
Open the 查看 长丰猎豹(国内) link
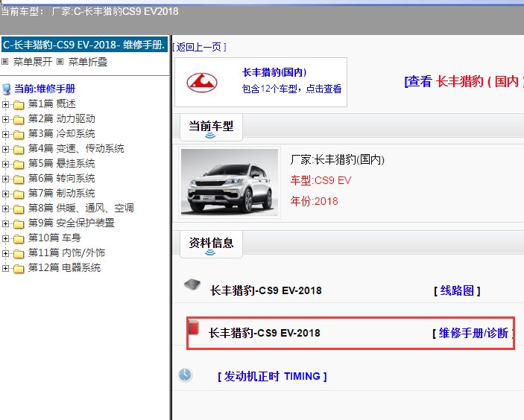point(464,81)
